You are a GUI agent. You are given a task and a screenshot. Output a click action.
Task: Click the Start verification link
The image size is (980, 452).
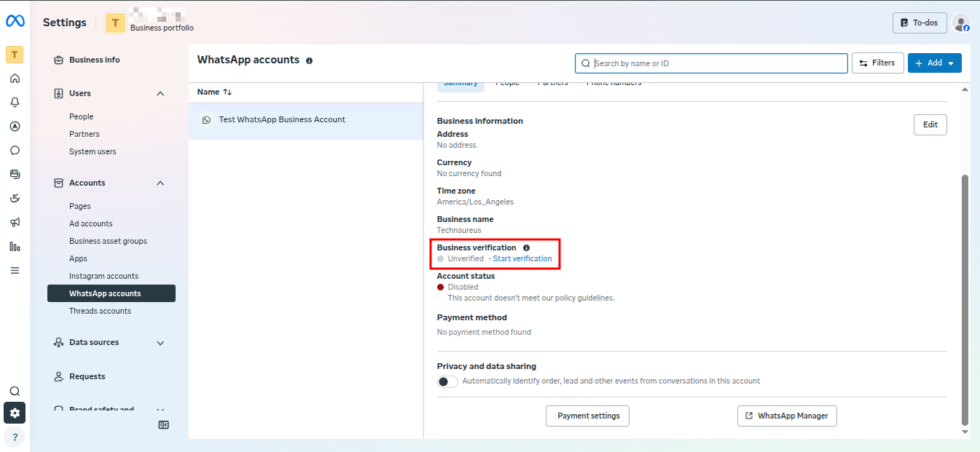coord(522,259)
